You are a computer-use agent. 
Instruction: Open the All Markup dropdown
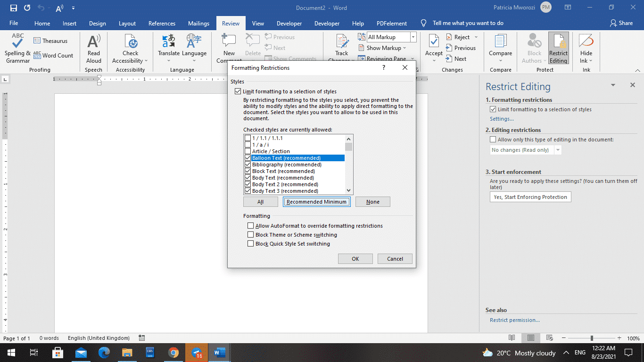[413, 37]
